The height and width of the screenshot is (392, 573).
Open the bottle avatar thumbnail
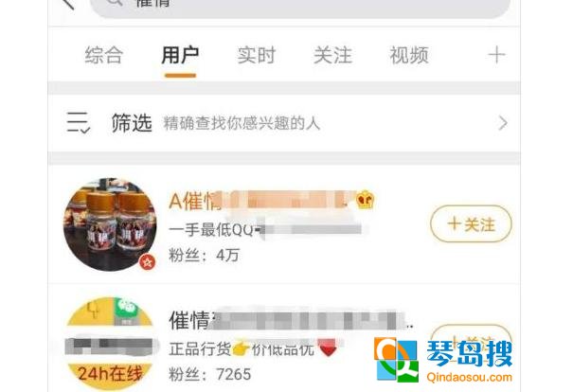click(110, 224)
